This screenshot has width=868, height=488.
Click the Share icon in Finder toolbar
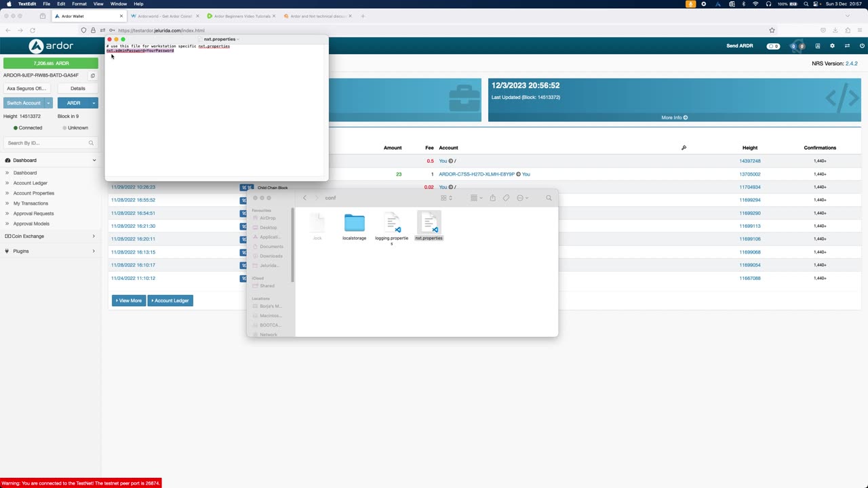[x=493, y=198]
